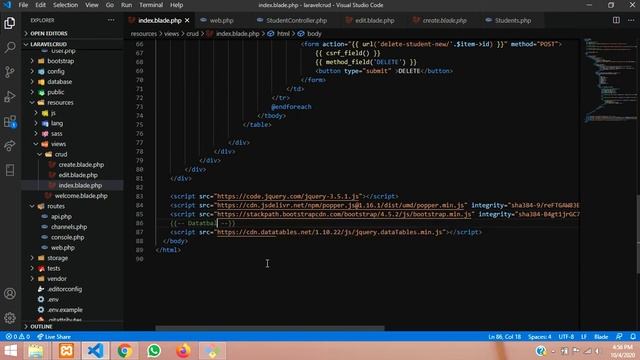Open the Accounts icon in activity bar

click(x=10, y=293)
